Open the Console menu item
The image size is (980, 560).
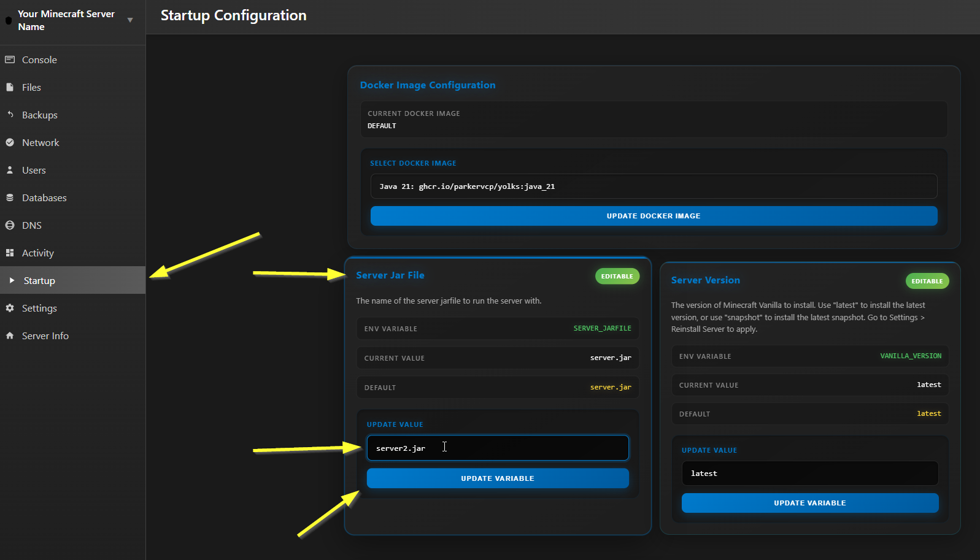click(72, 59)
